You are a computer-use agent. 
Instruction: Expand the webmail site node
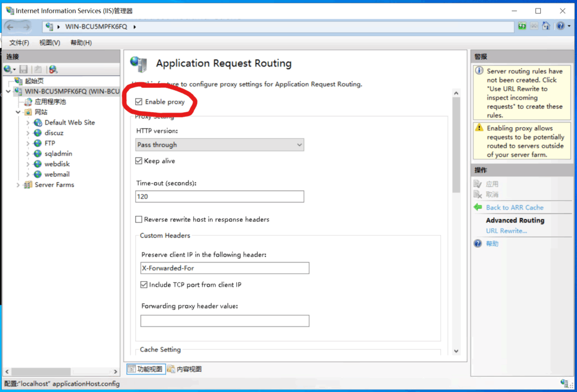tap(28, 174)
